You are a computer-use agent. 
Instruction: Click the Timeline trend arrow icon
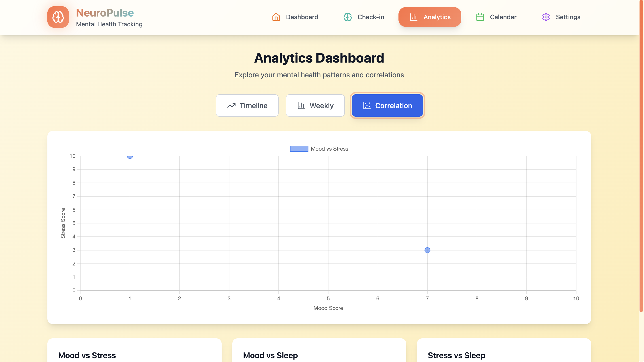231,106
